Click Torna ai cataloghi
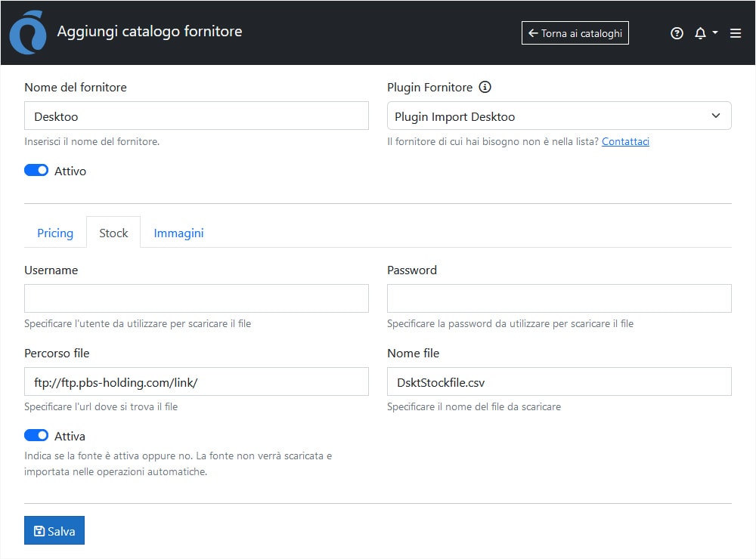756x559 pixels. point(575,32)
